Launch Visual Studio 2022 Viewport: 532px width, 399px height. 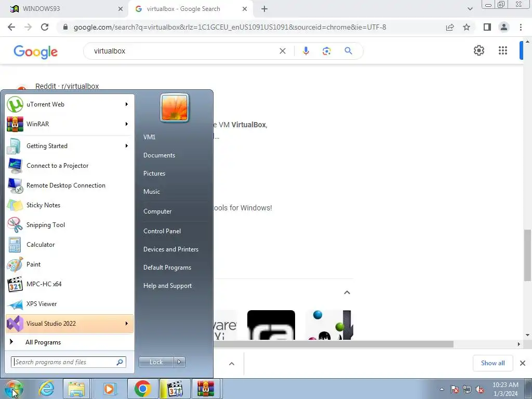pyautogui.click(x=70, y=323)
